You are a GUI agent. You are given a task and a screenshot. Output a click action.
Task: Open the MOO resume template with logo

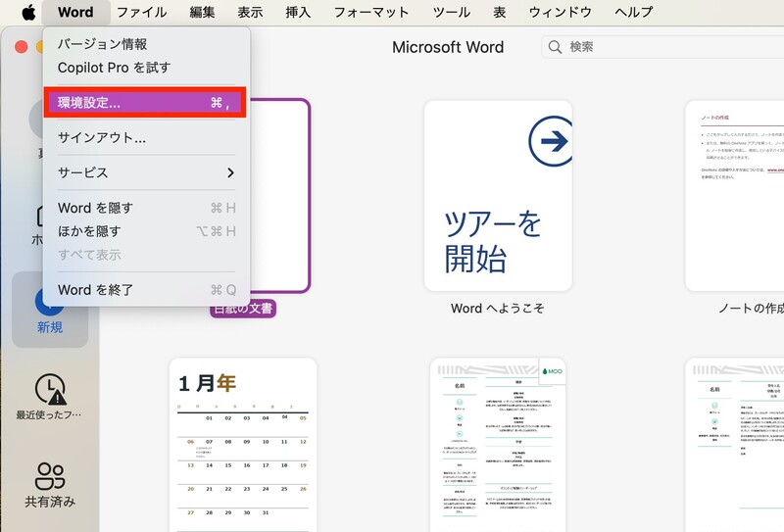[498, 445]
